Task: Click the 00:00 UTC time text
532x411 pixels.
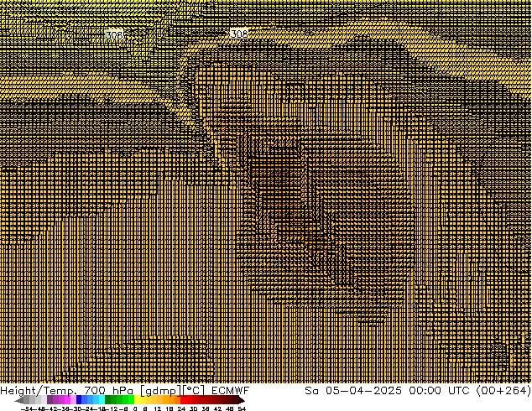Action: click(x=439, y=391)
